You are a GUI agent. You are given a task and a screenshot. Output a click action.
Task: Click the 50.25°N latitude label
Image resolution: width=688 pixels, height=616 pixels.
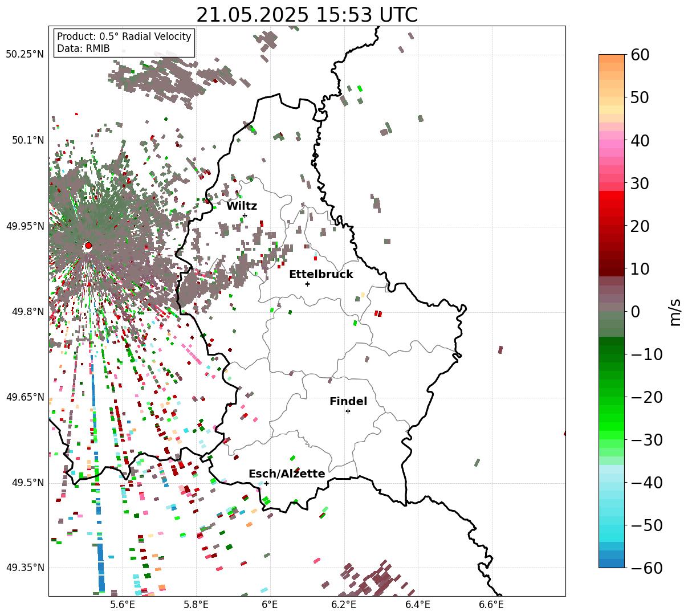click(25, 55)
